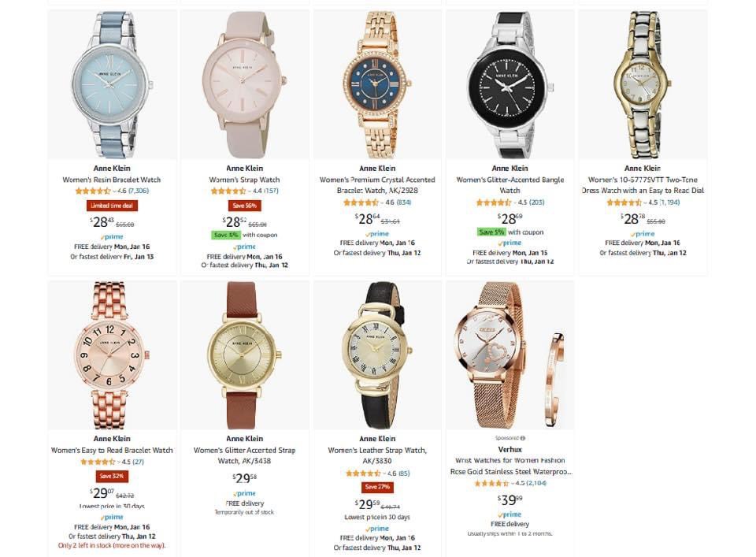Screen dimensions: 756x557
Task: Click the Sponsored info icon above Verhux
Action: pyautogui.click(x=523, y=438)
